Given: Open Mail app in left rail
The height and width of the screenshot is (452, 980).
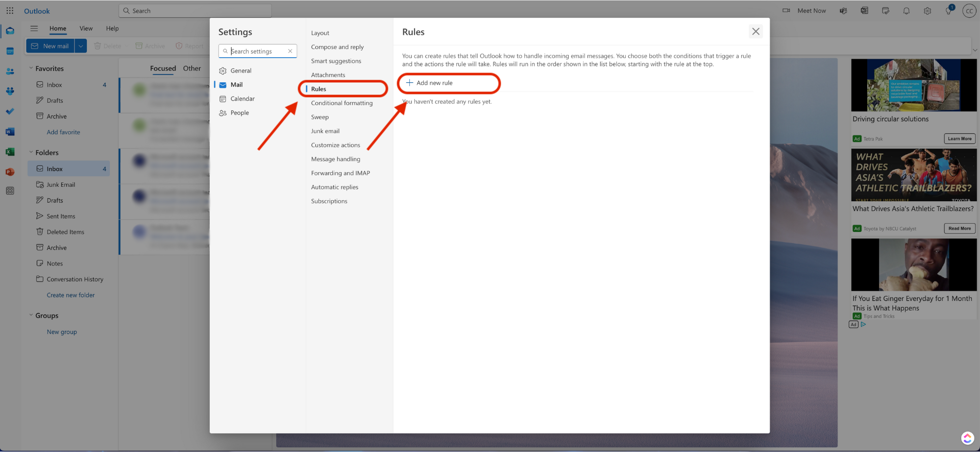Looking at the screenshot, I should (10, 31).
